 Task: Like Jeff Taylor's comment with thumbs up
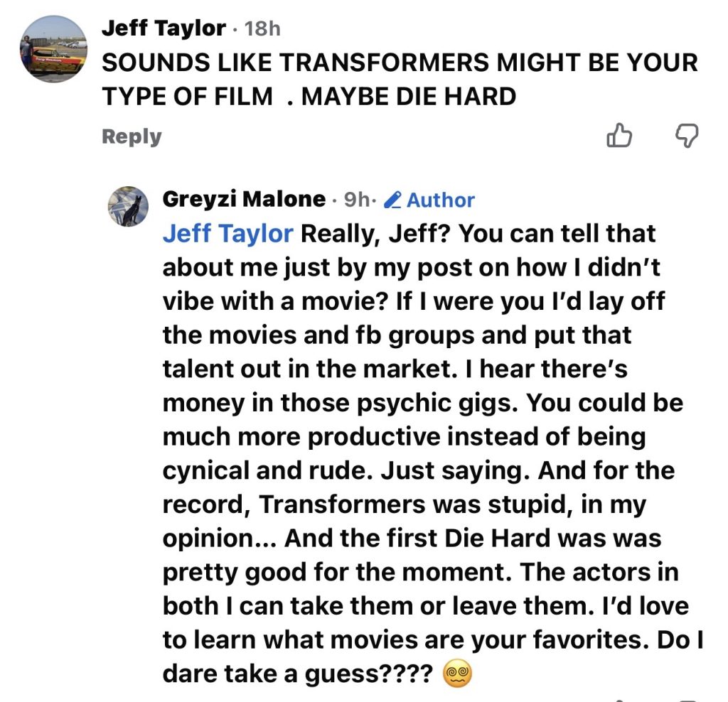coord(619,136)
